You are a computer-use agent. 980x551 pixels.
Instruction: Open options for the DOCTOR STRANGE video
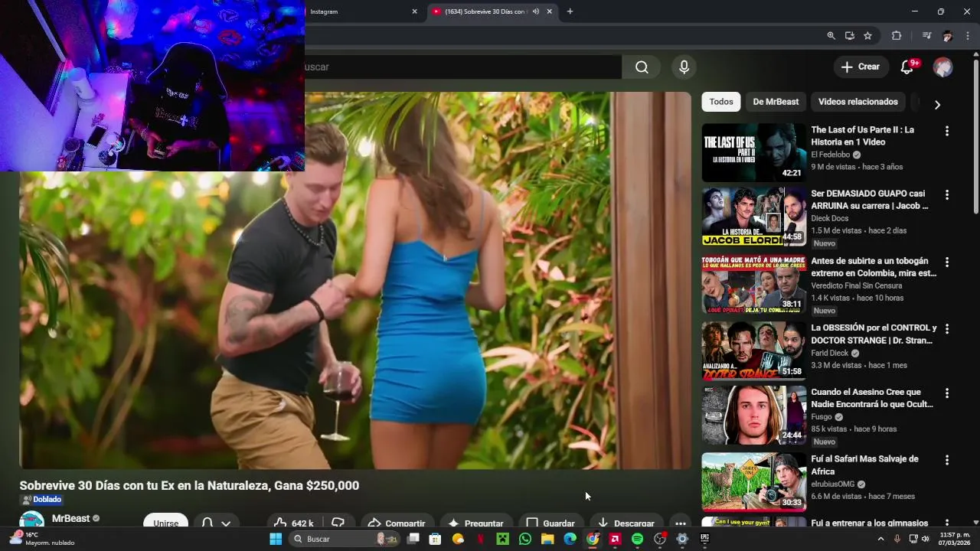(x=947, y=329)
